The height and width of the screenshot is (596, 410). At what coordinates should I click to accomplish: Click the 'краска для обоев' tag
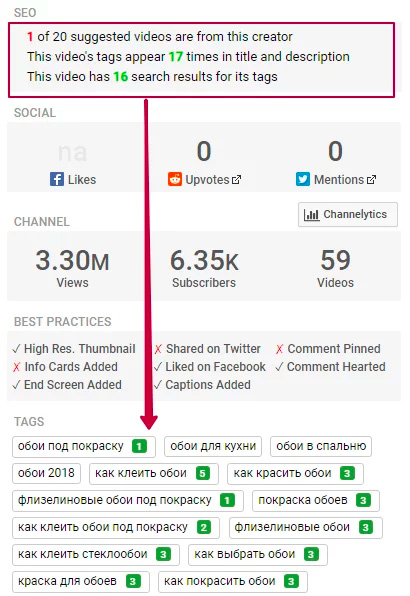click(x=81, y=582)
